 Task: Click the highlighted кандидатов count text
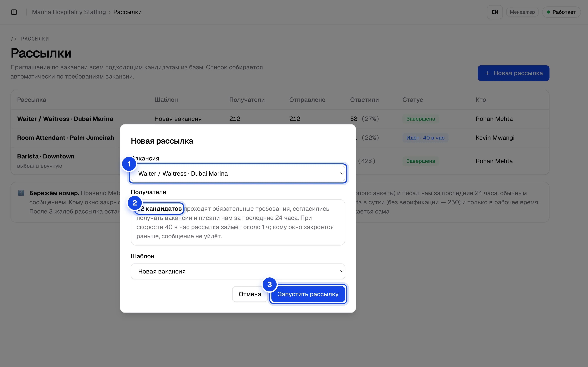[x=159, y=209]
